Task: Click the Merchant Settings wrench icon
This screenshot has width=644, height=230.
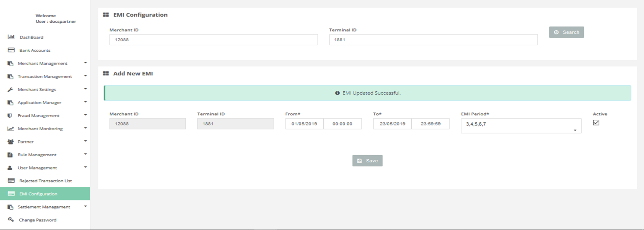Action: pos(10,90)
